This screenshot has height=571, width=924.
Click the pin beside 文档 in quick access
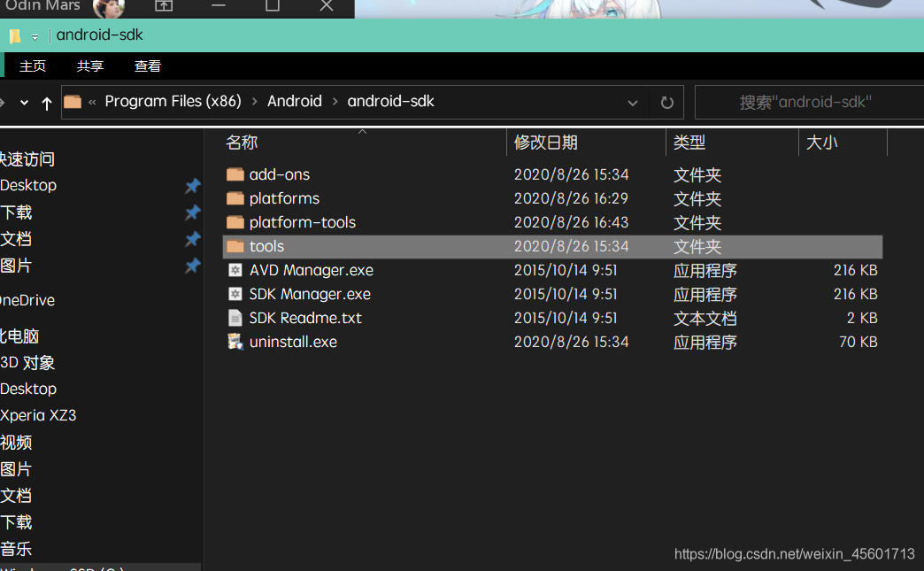tap(193, 239)
